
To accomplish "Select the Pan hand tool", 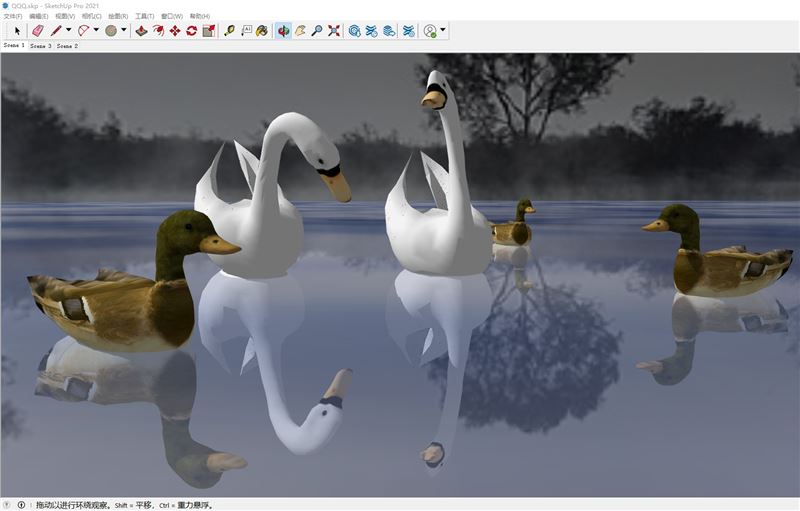I will coord(300,31).
